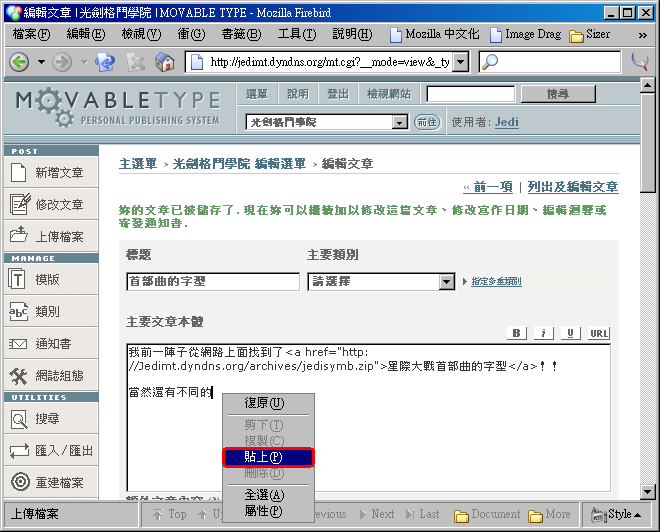Click the browser Back arrow icon
This screenshot has height=532, width=660.
[19, 62]
